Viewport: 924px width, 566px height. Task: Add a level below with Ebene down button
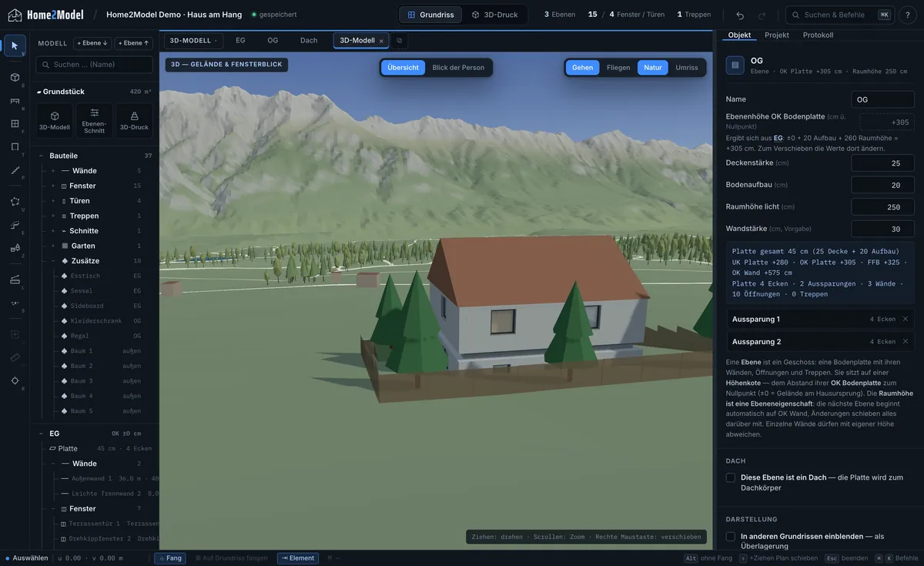(92, 43)
